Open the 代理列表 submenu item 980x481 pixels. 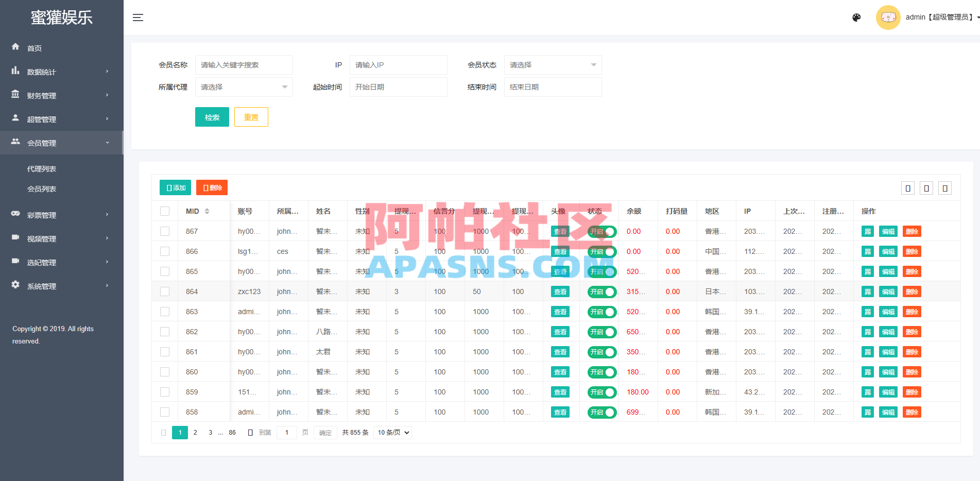(x=42, y=168)
